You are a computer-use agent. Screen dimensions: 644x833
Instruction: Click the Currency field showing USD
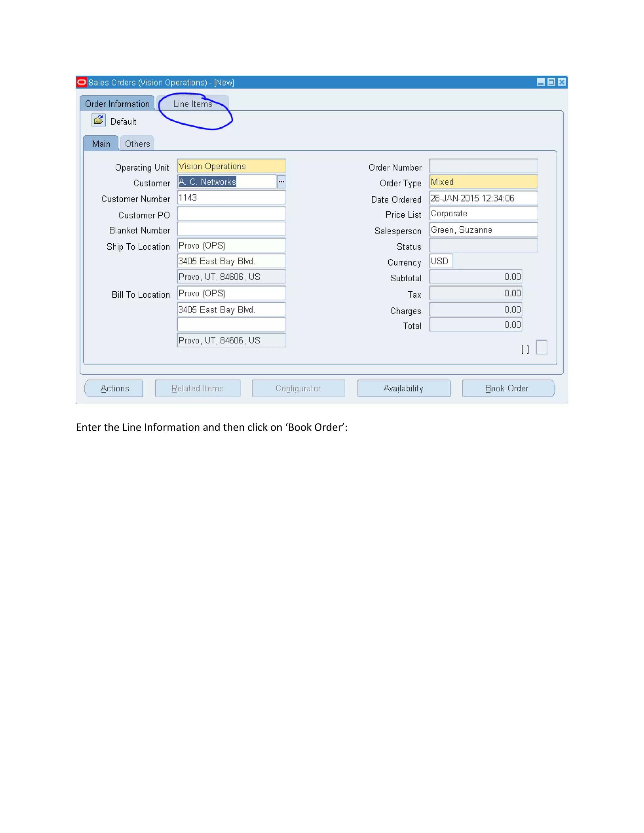point(441,261)
